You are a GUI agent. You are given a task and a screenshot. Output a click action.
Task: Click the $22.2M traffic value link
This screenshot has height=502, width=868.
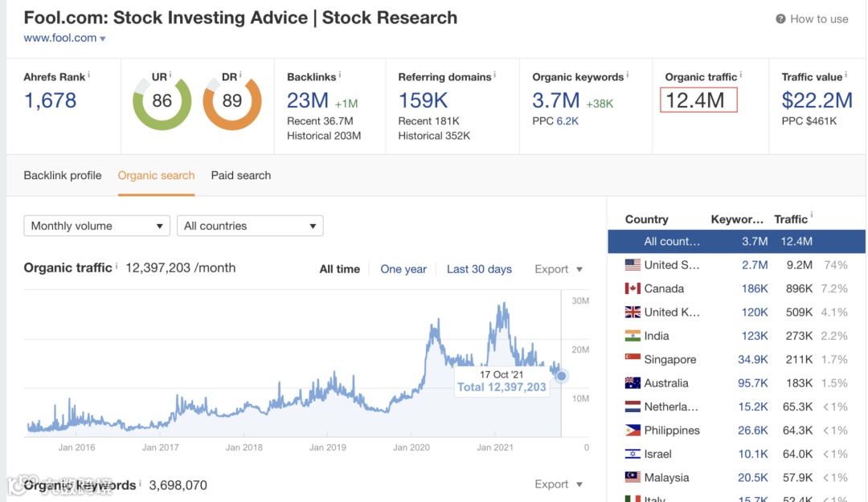(x=817, y=100)
